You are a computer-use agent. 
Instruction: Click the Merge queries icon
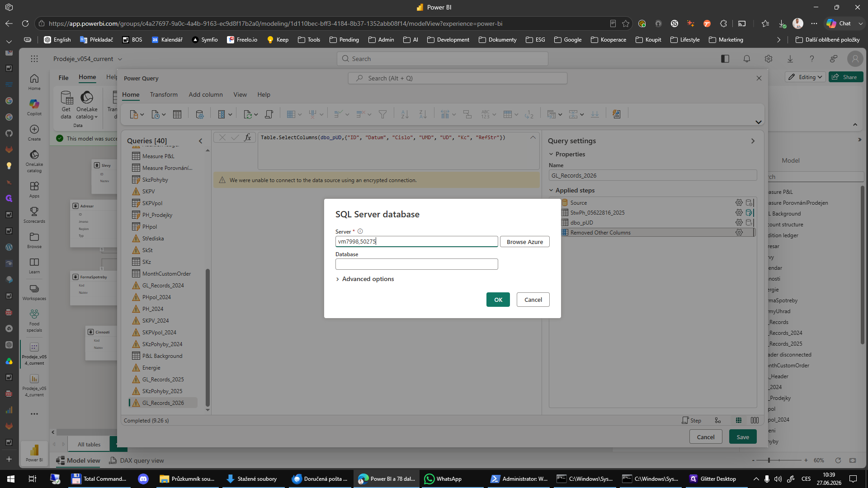[554, 114]
